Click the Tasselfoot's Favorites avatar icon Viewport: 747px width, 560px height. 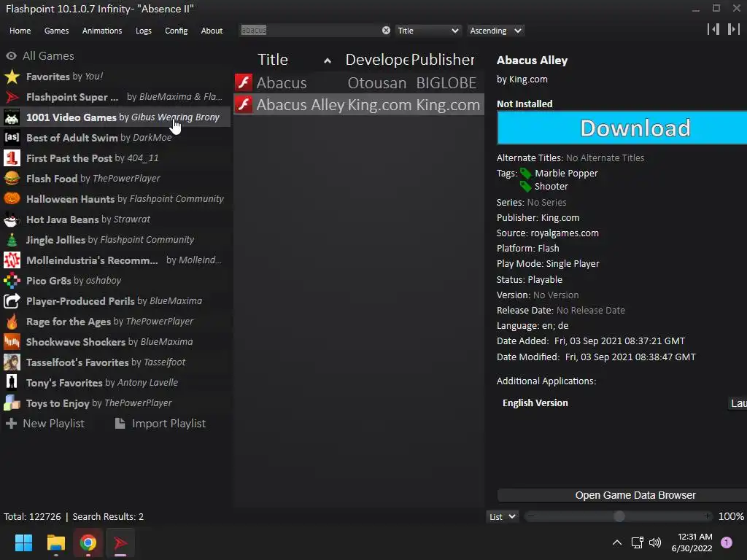coord(12,362)
